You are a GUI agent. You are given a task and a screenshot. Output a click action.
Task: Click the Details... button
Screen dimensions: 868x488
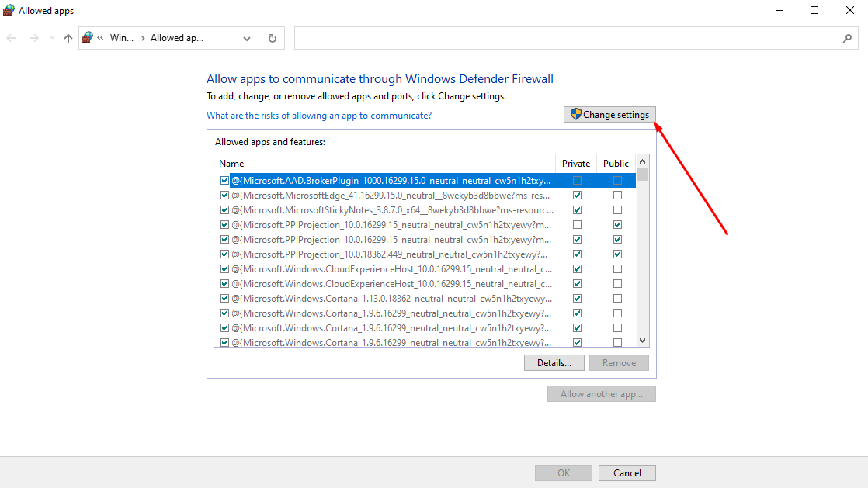coord(554,363)
